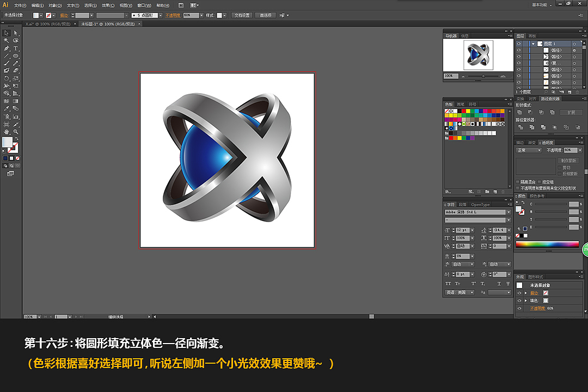
Task: Click the 文档设置 button in the control bar
Action: [242, 15]
